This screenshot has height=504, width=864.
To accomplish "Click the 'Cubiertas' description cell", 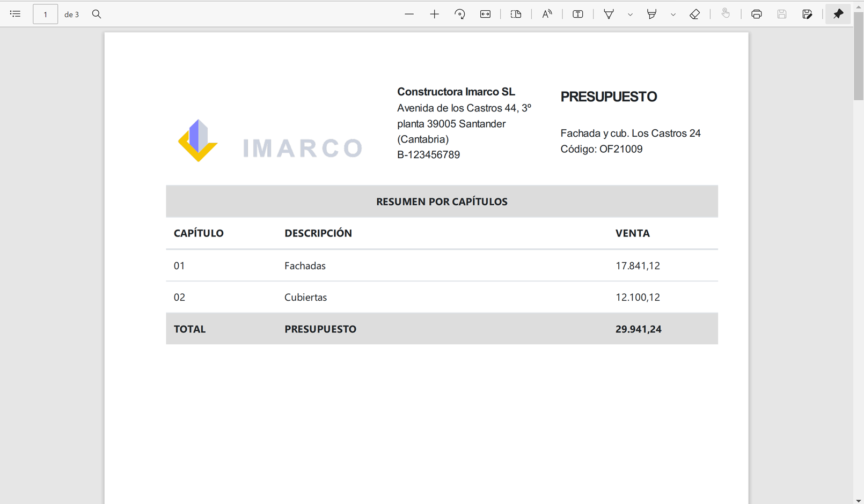I will (305, 298).
